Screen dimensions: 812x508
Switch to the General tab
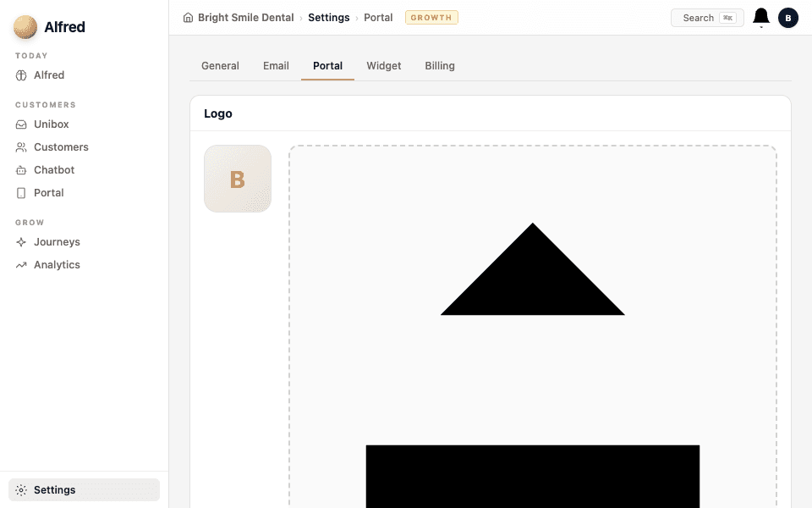click(x=220, y=66)
